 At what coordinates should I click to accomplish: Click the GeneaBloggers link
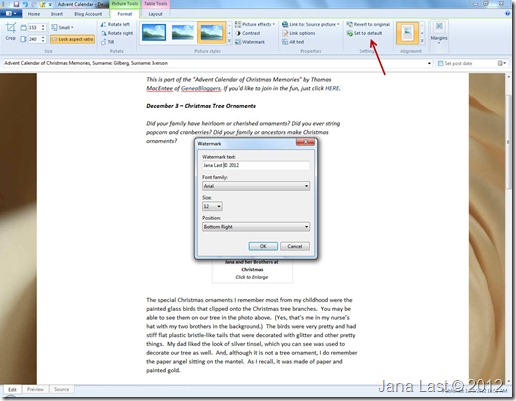pyautogui.click(x=201, y=88)
